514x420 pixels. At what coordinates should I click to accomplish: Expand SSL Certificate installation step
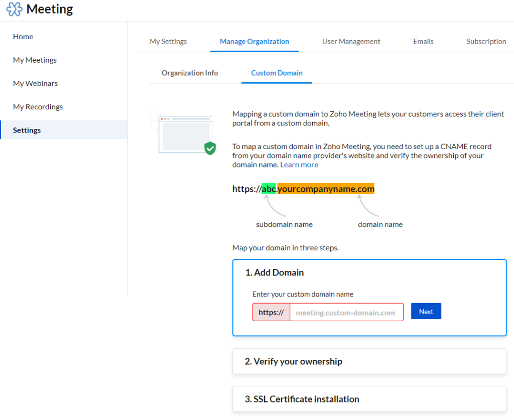click(x=369, y=399)
